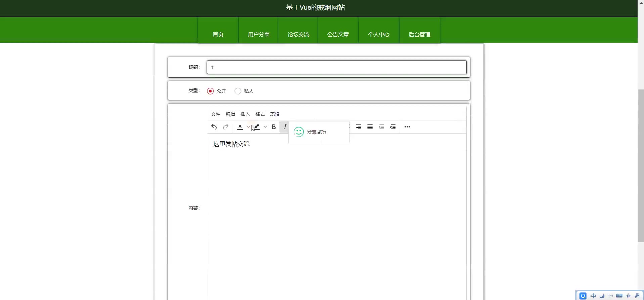
Task: Open the IME wrench settings icon
Action: [637, 296]
